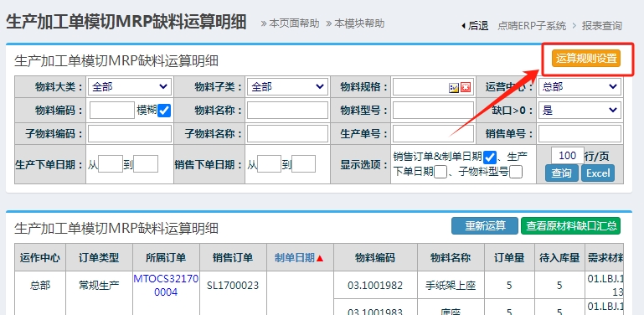644x315 pixels.
Task: Click the 运算规则设置 button
Action: click(x=586, y=59)
